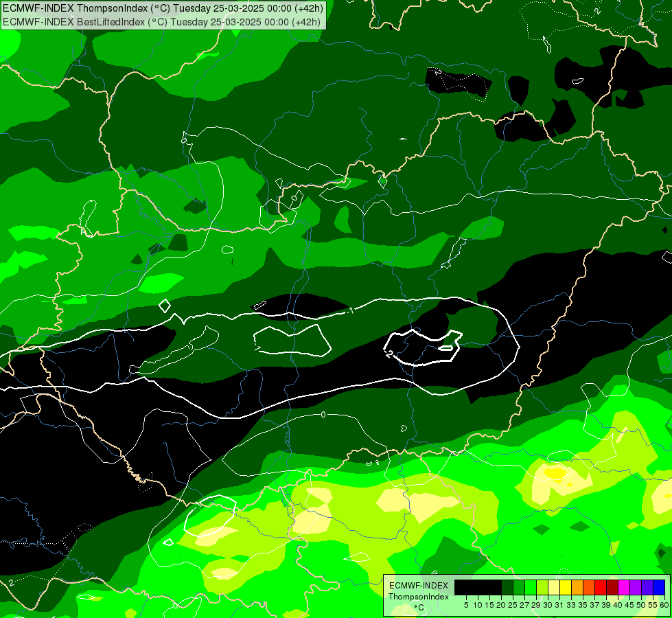Click the blue 55–60 legend swatch
The image size is (672, 618).
(659, 587)
